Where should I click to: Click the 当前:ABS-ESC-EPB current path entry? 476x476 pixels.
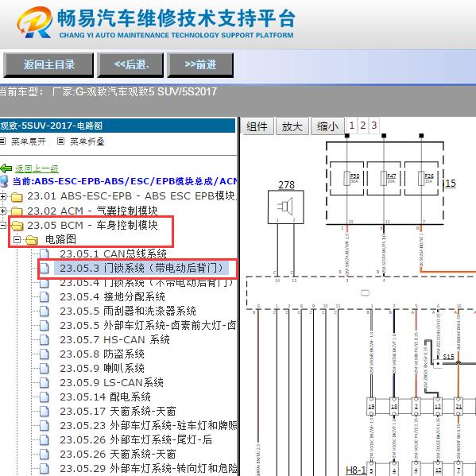pos(125,181)
